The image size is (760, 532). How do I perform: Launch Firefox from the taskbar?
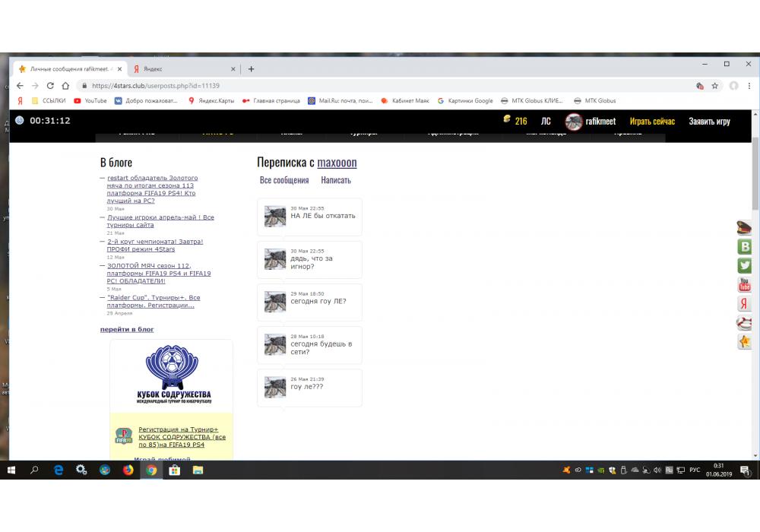(128, 470)
